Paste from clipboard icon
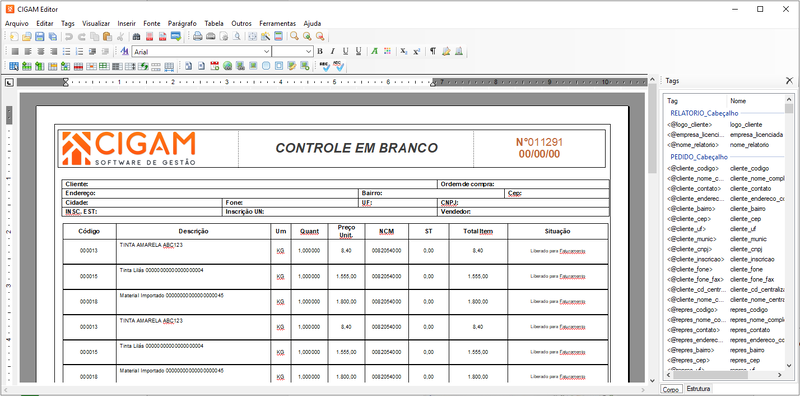The height and width of the screenshot is (396, 800). click(107, 36)
